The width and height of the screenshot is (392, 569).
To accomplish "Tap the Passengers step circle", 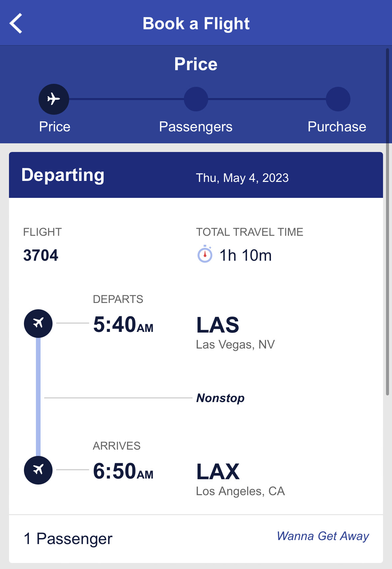I will click(196, 99).
